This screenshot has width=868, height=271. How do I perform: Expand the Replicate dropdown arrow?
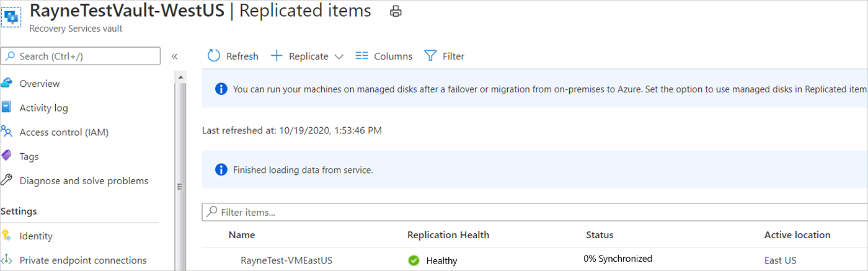(339, 56)
